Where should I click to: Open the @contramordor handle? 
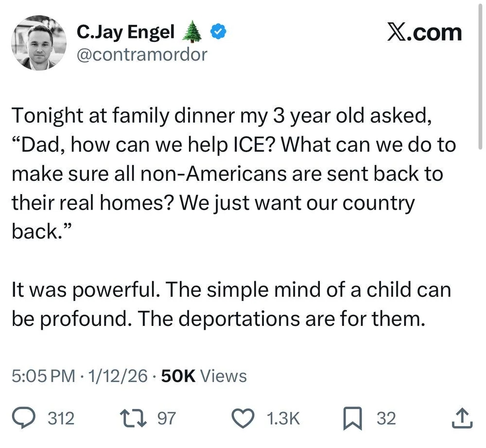pos(142,55)
